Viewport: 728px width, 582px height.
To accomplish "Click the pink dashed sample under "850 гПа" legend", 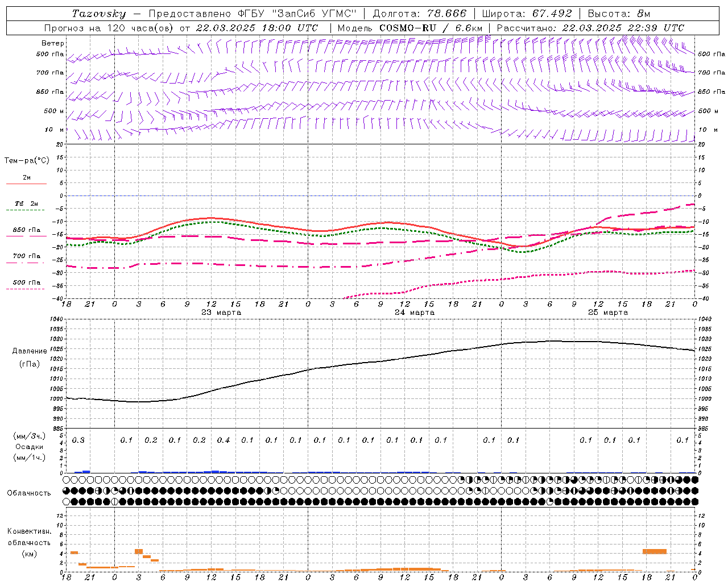I will tap(26, 236).
